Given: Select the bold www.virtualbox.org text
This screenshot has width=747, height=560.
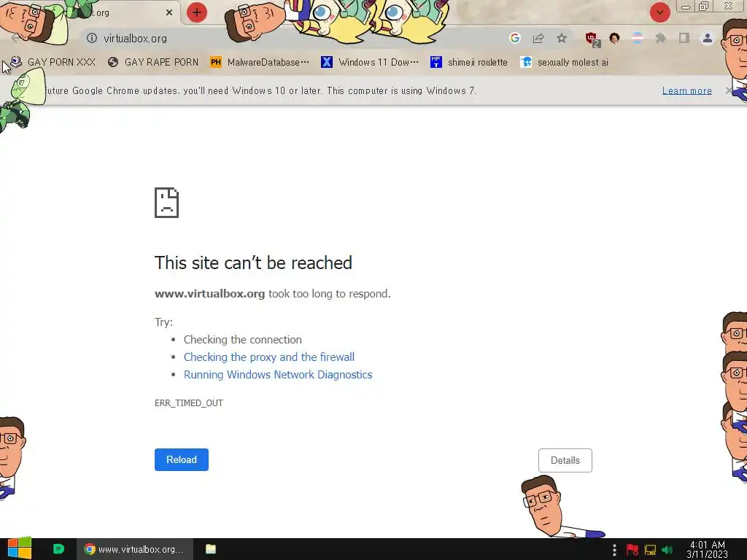Looking at the screenshot, I should coord(209,294).
